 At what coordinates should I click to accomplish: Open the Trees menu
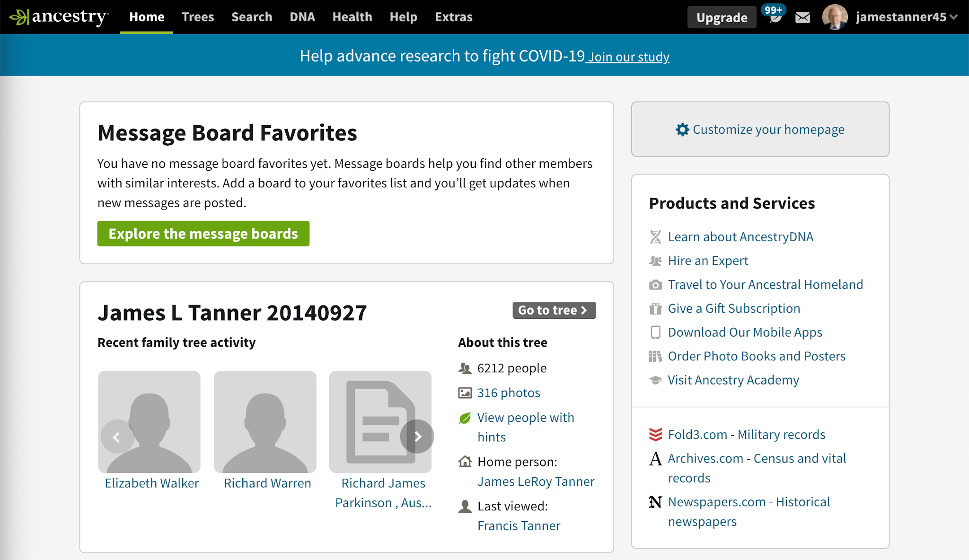[x=198, y=17]
